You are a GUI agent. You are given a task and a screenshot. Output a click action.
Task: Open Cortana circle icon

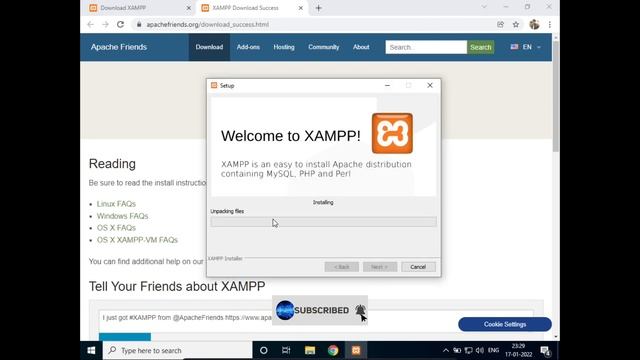click(264, 351)
